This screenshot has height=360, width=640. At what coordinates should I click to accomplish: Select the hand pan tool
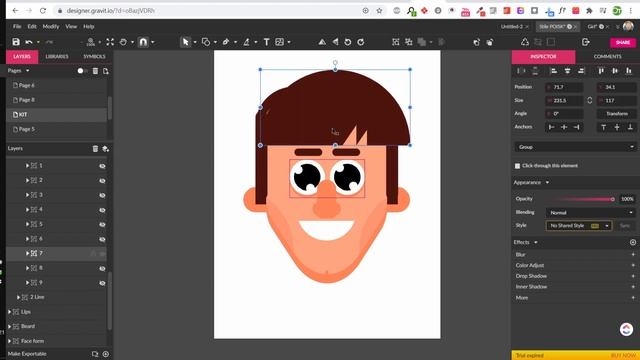pyautogui.click(x=123, y=42)
